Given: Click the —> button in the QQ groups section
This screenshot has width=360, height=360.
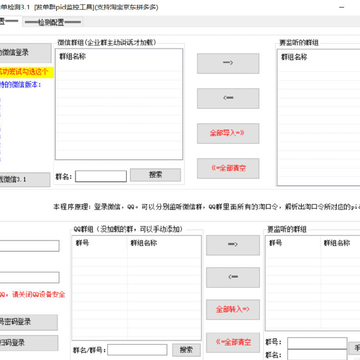Looking at the screenshot, I should tap(233, 245).
